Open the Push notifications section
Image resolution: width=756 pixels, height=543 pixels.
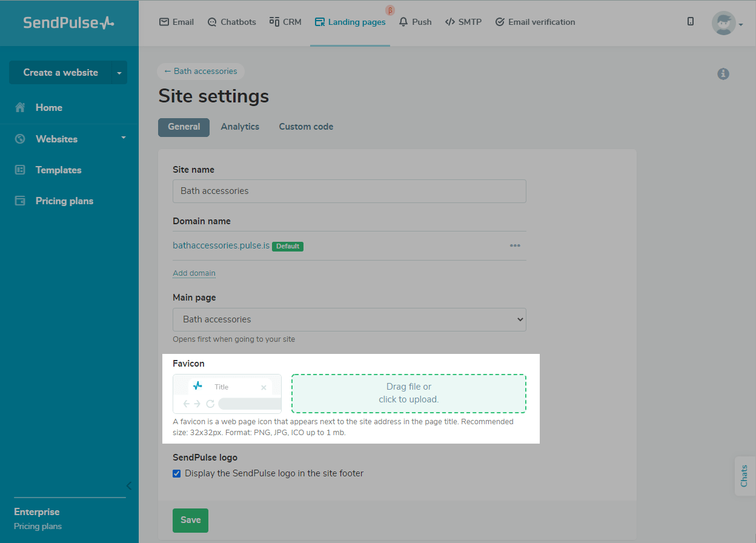(x=415, y=22)
